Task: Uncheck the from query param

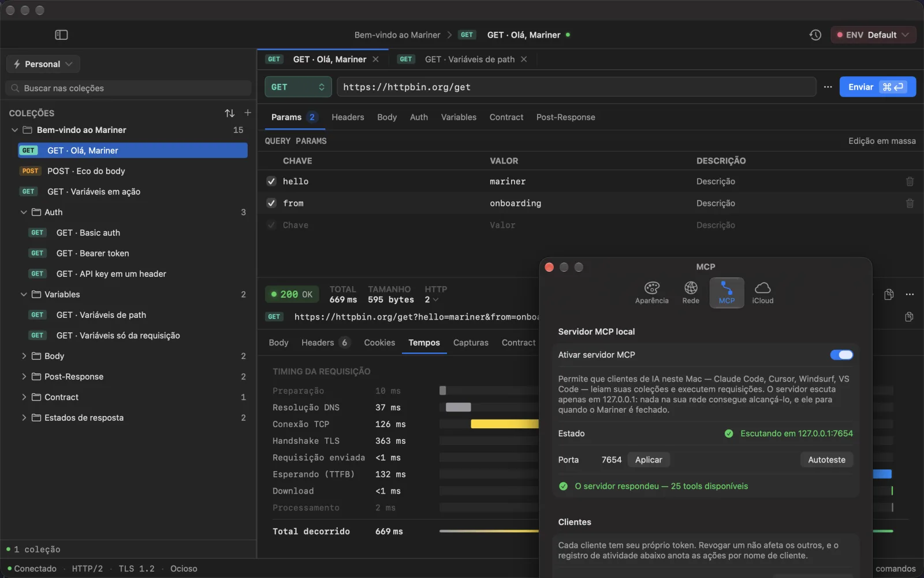Action: click(x=271, y=203)
